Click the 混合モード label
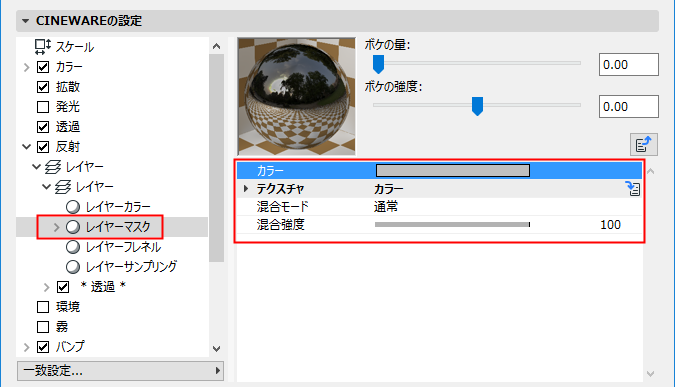 (x=282, y=207)
